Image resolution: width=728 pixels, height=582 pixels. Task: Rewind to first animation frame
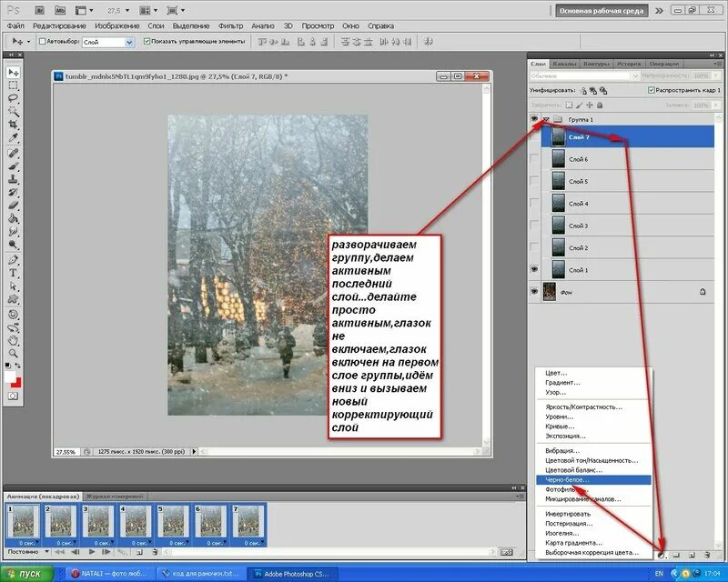(59, 552)
